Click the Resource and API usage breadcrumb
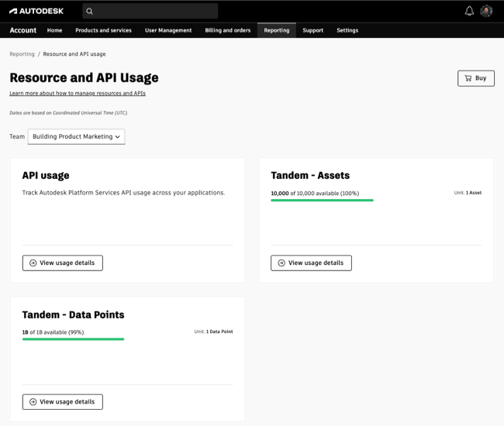This screenshot has width=504, height=426. click(x=74, y=54)
